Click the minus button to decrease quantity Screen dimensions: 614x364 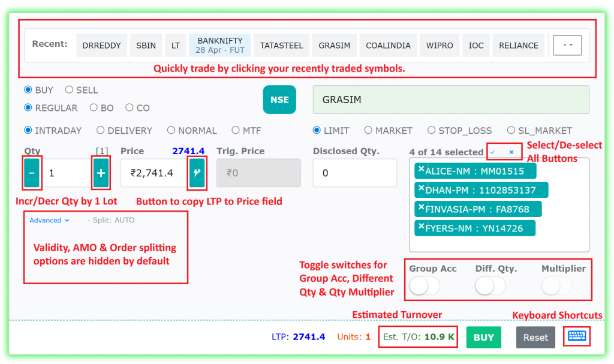pos(32,173)
